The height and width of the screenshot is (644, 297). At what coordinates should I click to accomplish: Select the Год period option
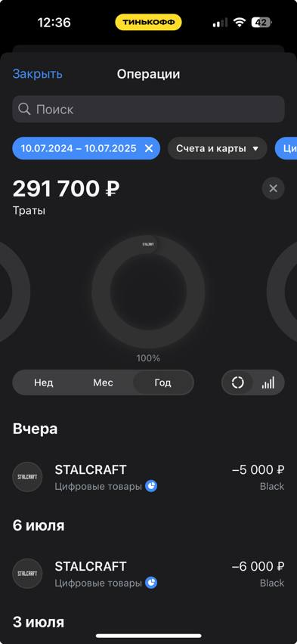click(x=163, y=382)
